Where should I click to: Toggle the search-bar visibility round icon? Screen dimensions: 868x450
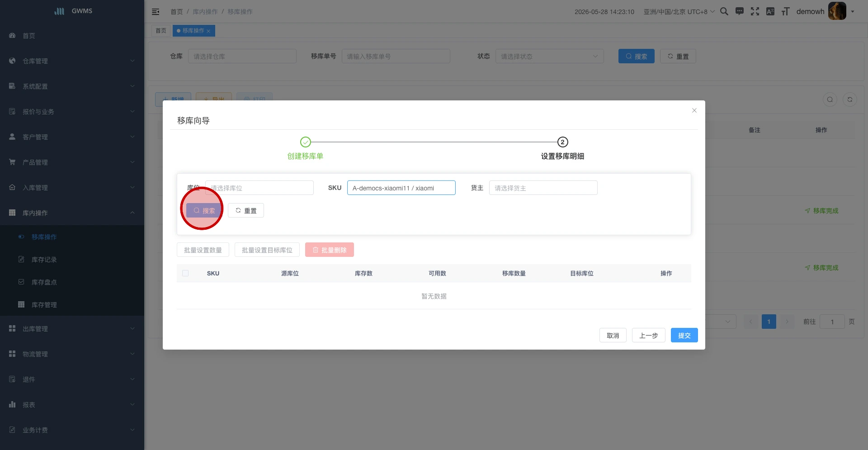830,99
